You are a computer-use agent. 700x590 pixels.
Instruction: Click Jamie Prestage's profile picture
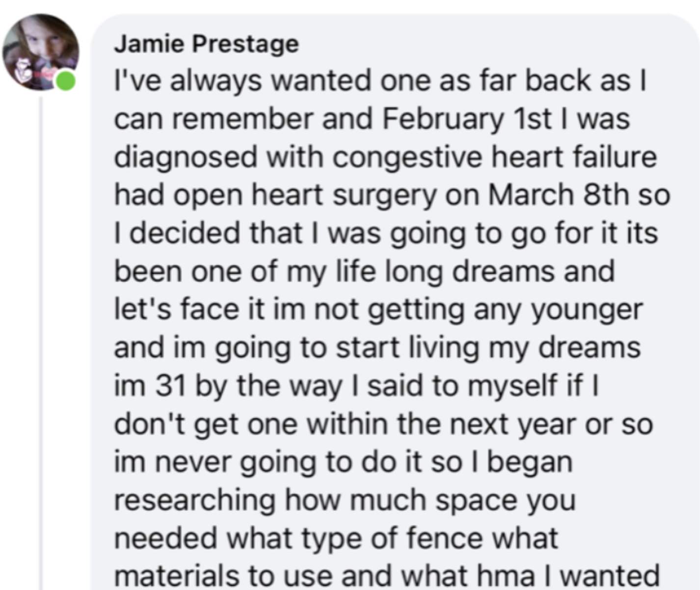coord(39,52)
